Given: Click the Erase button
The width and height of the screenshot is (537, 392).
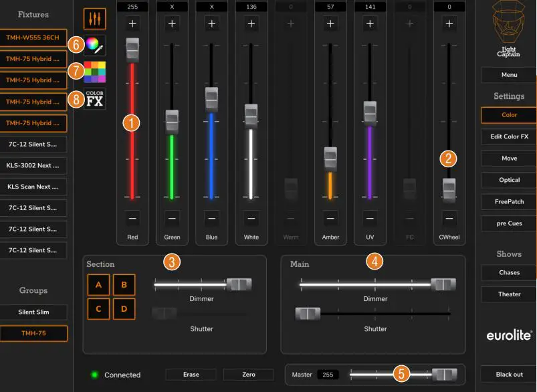Looking at the screenshot, I should click(x=191, y=375).
